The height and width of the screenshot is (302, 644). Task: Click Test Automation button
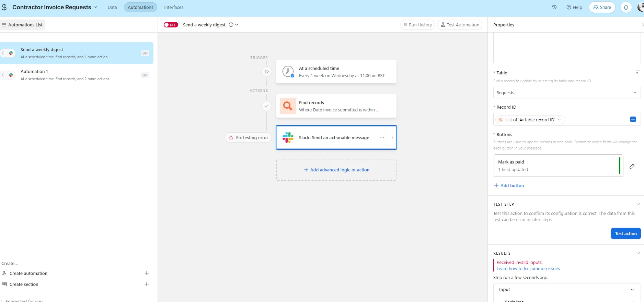pyautogui.click(x=460, y=25)
